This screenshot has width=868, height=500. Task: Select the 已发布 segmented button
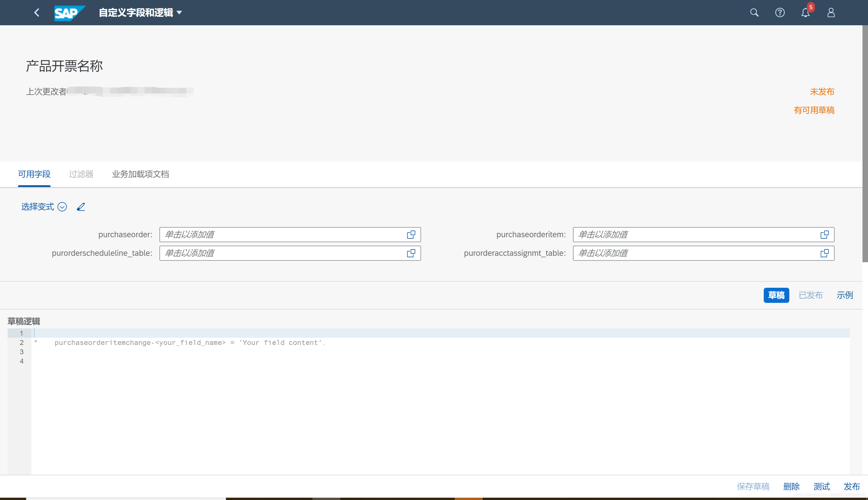click(x=810, y=295)
